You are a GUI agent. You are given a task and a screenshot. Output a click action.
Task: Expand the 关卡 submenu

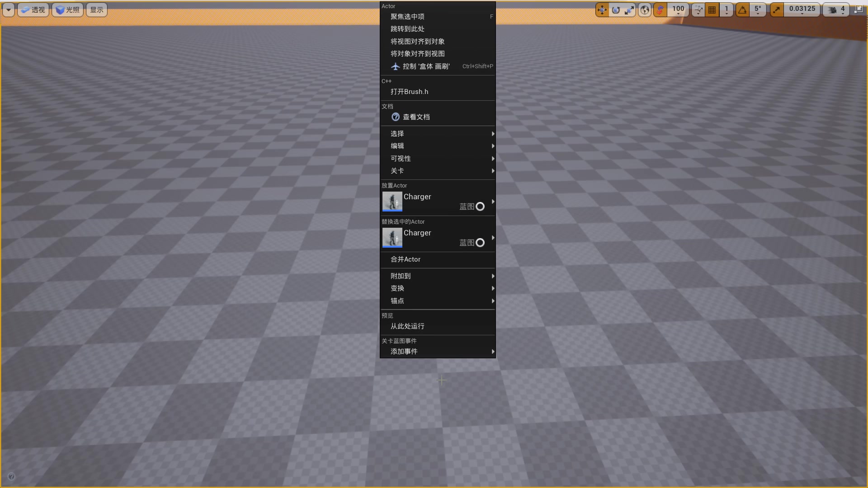438,171
